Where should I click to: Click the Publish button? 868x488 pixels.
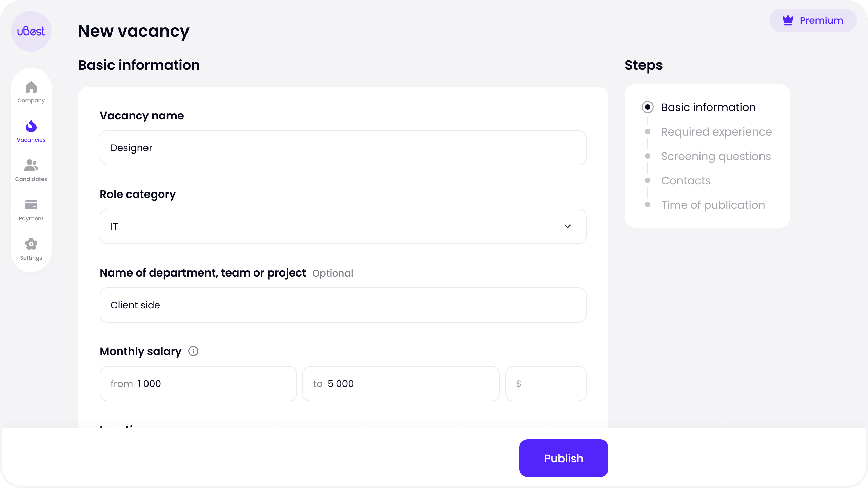coord(564,458)
